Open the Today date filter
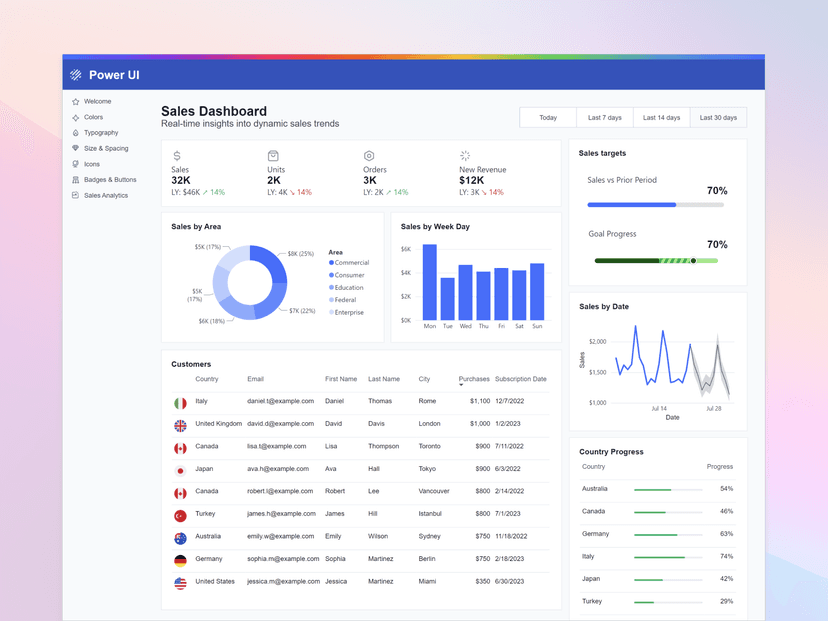 547,117
